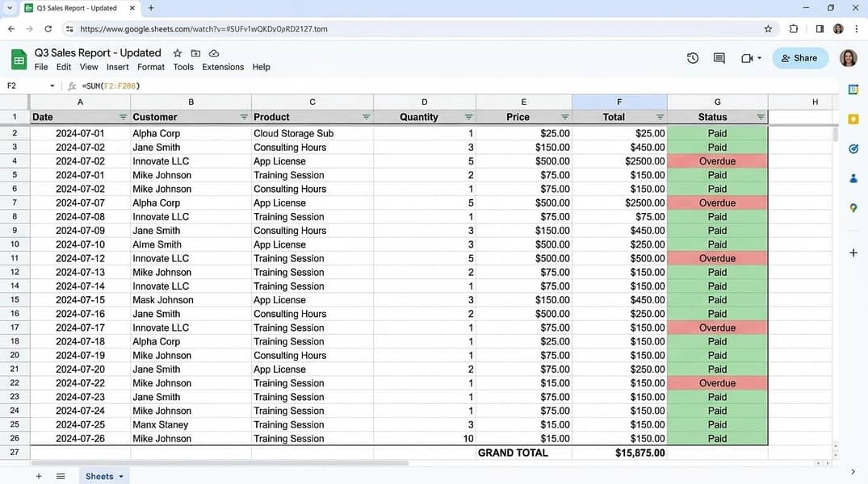Open the Google account avatar
This screenshot has height=484, width=868.
point(848,58)
